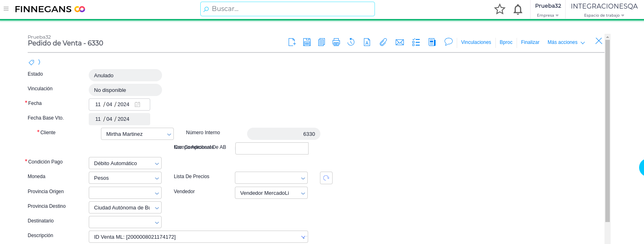The image size is (644, 244).
Task: Click the search magnifier icon
Action: pos(206,9)
